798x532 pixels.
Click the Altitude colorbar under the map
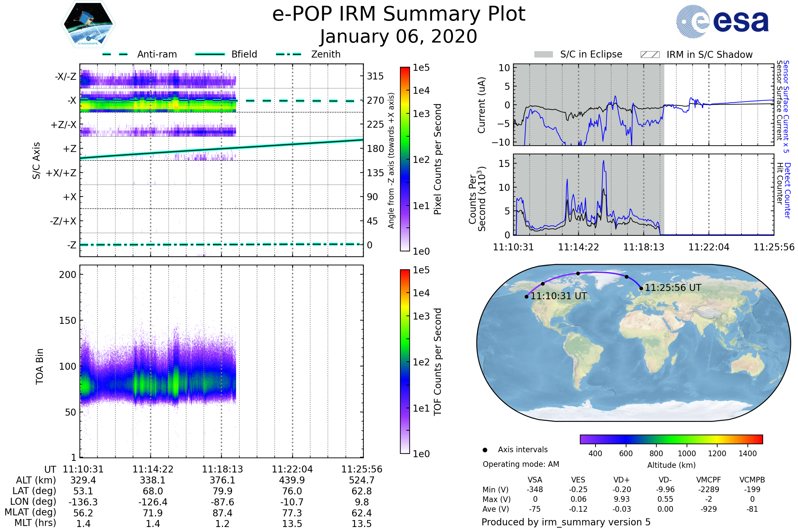coord(671,439)
